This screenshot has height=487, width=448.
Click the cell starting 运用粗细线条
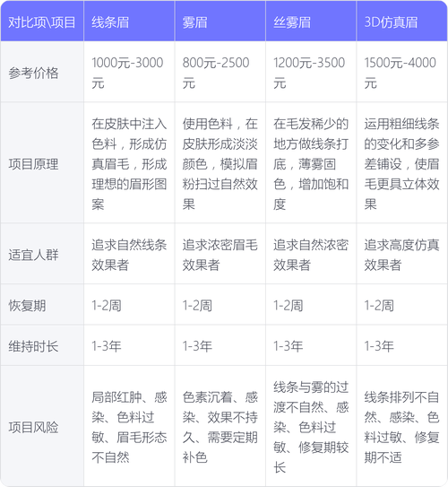tap(402, 162)
